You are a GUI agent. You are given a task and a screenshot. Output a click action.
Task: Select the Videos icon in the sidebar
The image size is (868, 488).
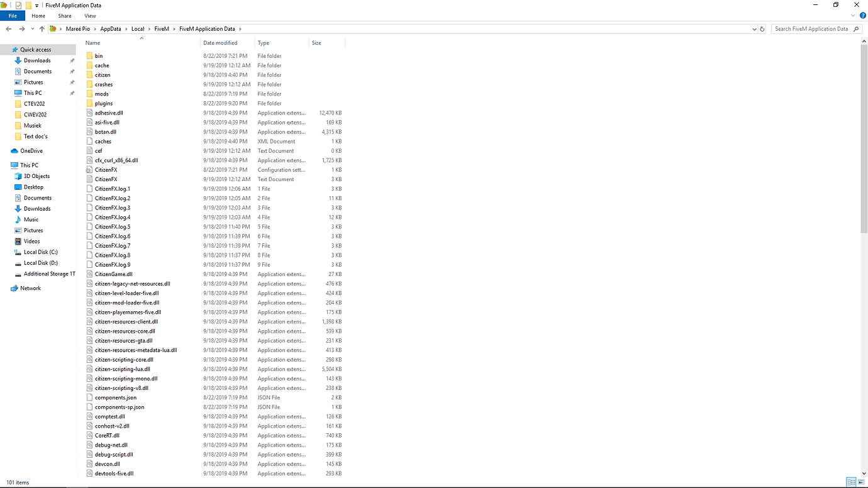tap(18, 241)
